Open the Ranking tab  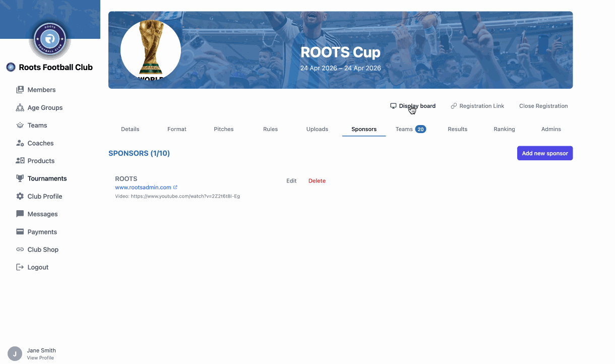[504, 129]
